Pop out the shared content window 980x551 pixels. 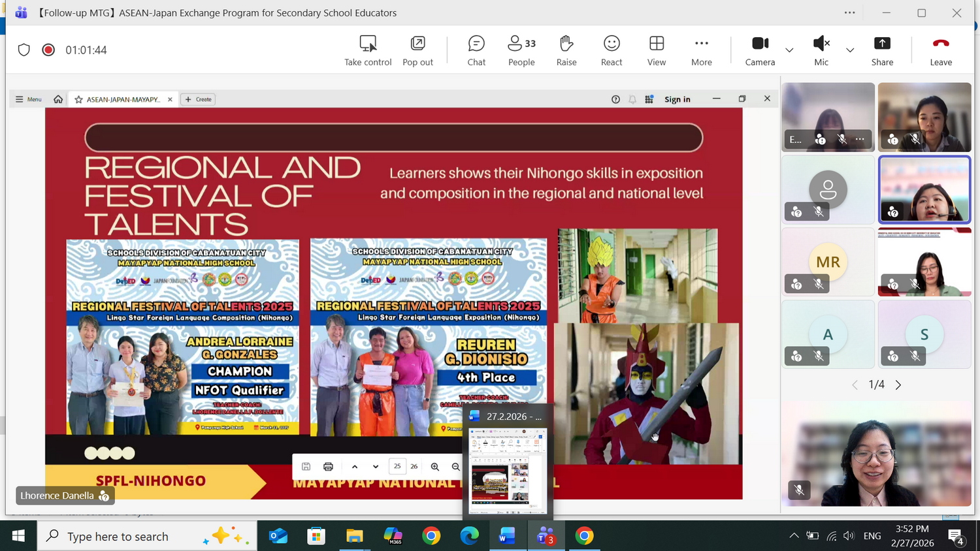417,50
